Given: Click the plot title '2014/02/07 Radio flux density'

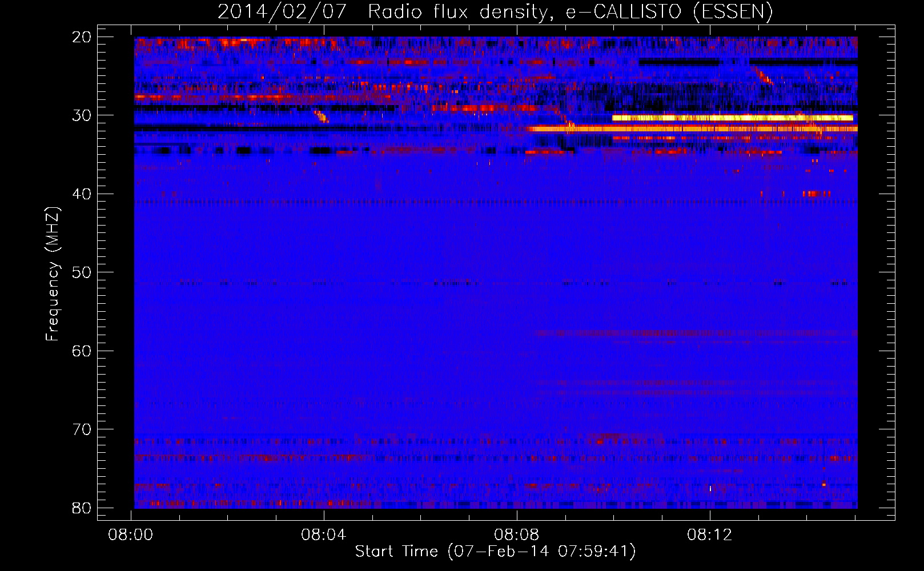Looking at the screenshot, I should [x=495, y=11].
